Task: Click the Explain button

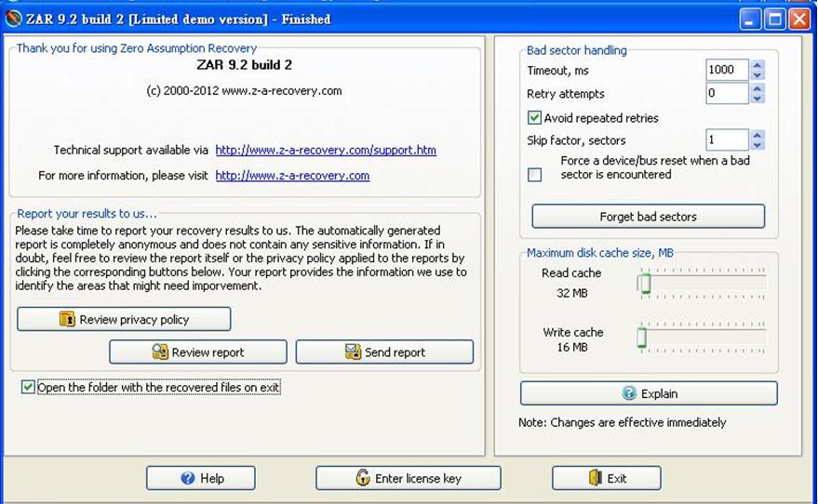Action: pos(649,393)
